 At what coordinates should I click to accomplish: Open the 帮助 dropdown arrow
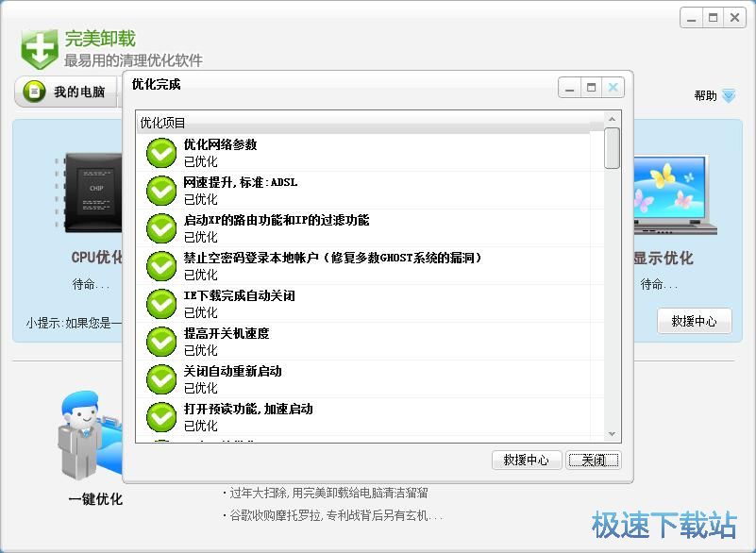[x=726, y=95]
